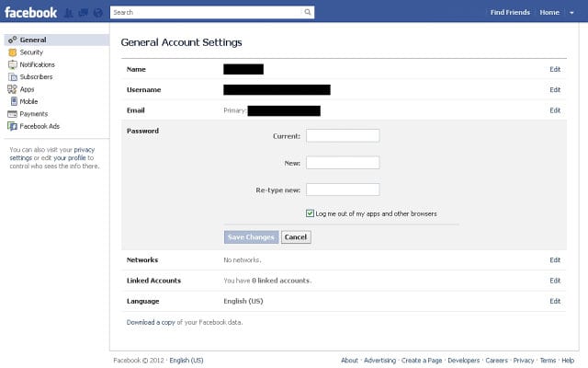Click 'General Account Settings' heading

[182, 42]
